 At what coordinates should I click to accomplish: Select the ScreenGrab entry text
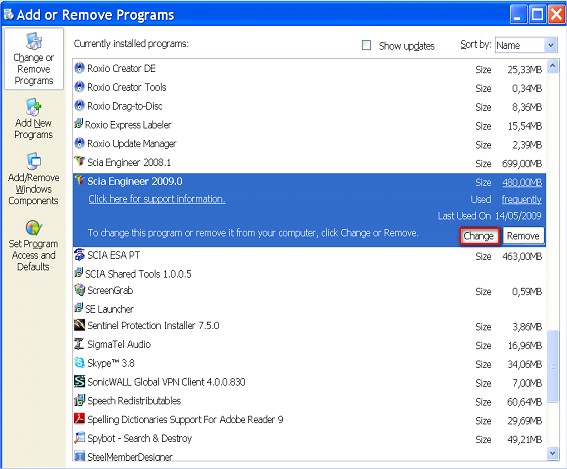(x=110, y=290)
